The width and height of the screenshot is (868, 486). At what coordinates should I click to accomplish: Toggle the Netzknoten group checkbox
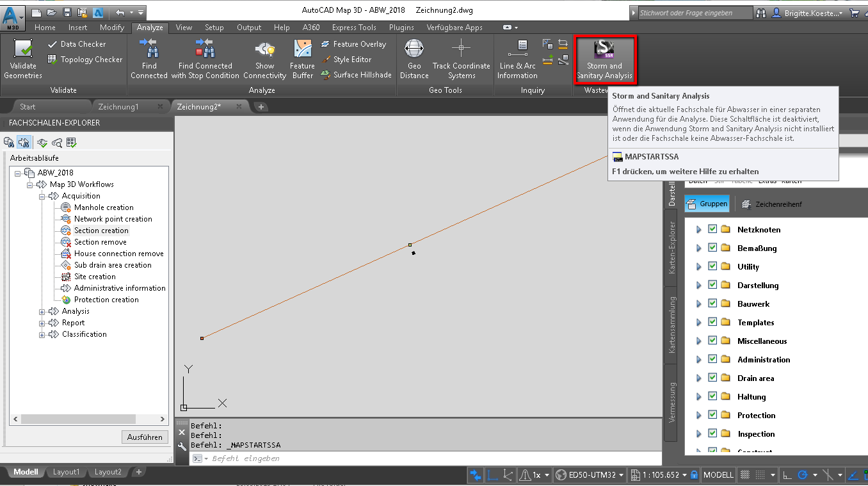point(712,229)
